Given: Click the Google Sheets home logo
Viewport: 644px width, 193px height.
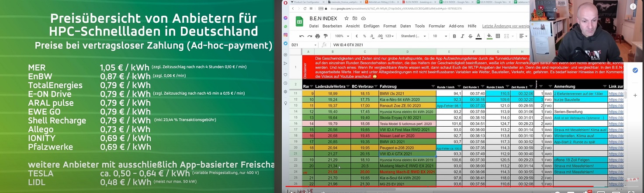Looking at the screenshot, I should coord(299,21).
